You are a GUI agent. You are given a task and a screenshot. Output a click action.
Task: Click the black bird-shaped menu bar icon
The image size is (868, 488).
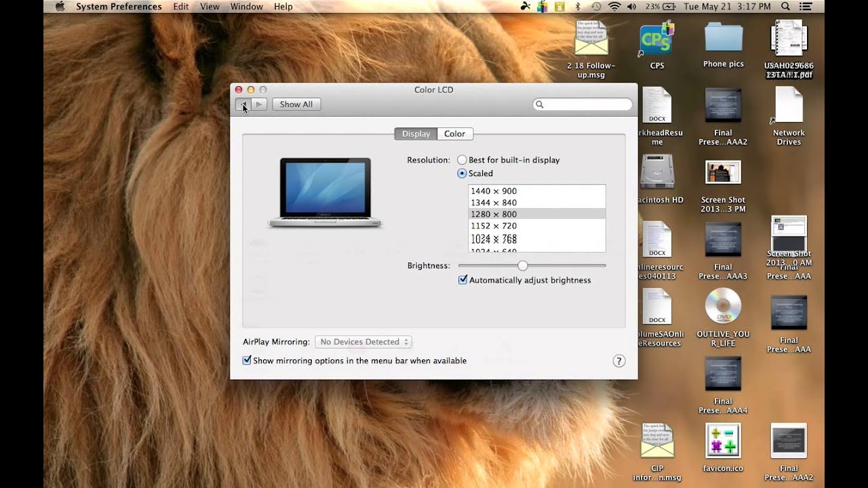525,7
